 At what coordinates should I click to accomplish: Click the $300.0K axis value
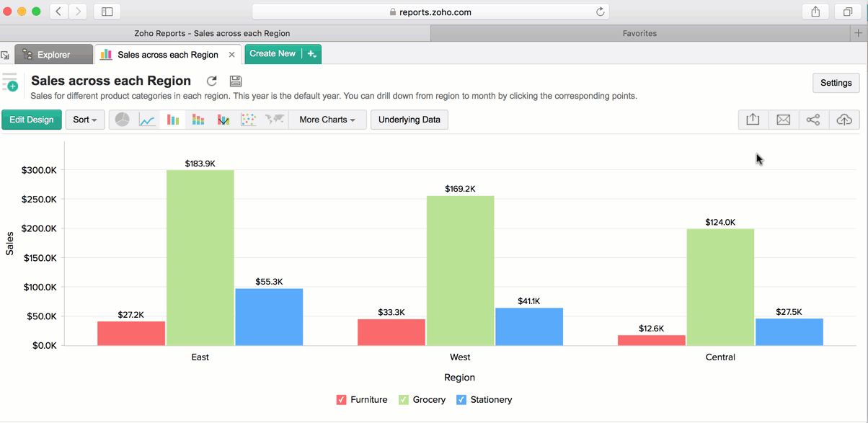pos(40,171)
